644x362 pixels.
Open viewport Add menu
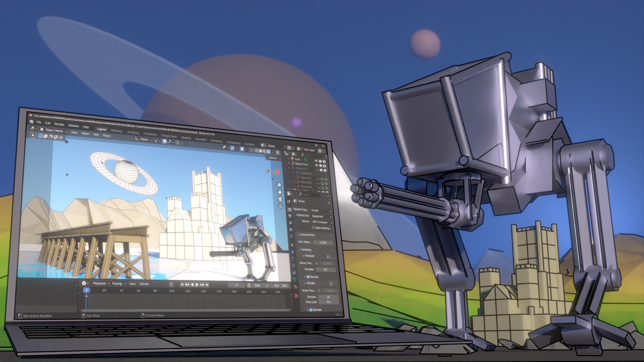96,134
